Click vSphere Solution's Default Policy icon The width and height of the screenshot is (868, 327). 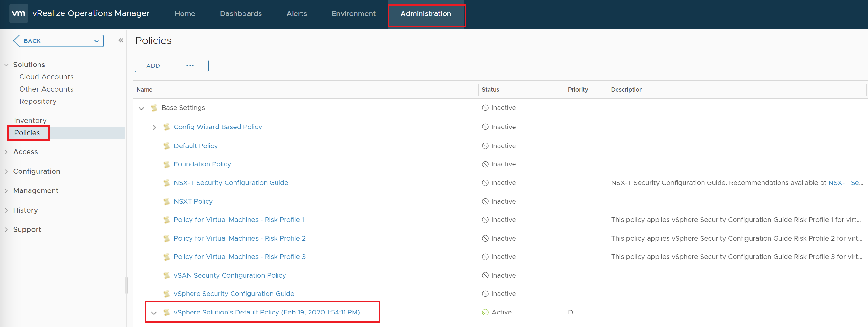click(166, 313)
